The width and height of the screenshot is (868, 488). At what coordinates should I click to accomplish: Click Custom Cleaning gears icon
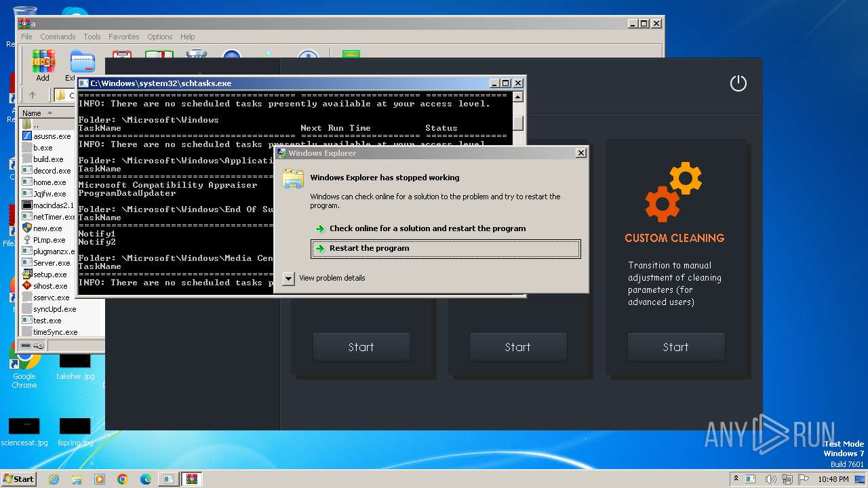(673, 192)
